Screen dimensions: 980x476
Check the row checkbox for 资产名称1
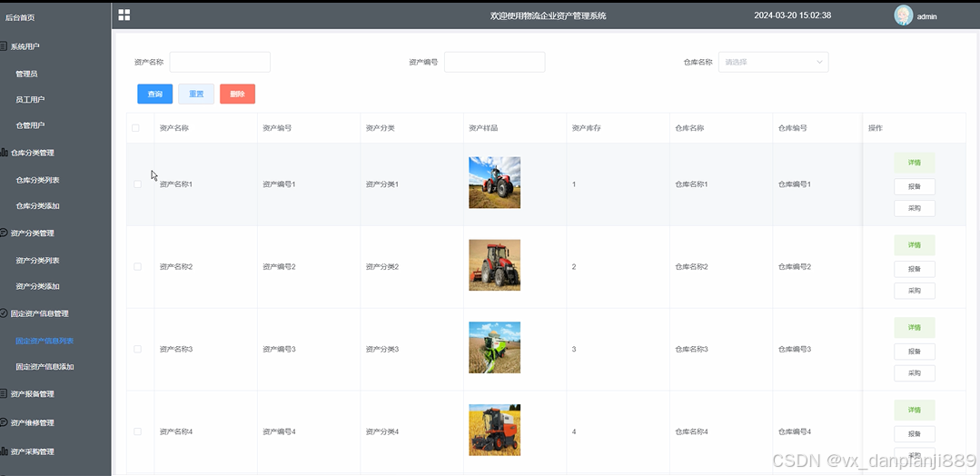(137, 184)
